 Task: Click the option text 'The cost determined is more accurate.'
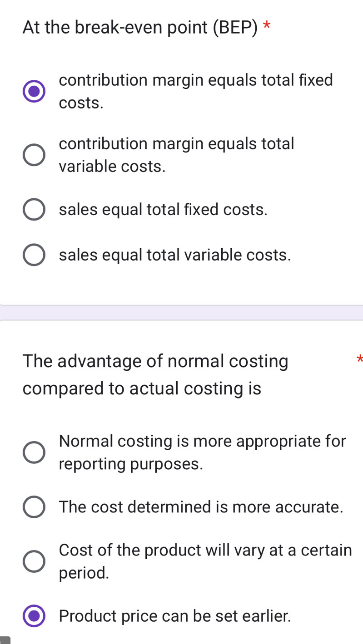click(x=201, y=507)
